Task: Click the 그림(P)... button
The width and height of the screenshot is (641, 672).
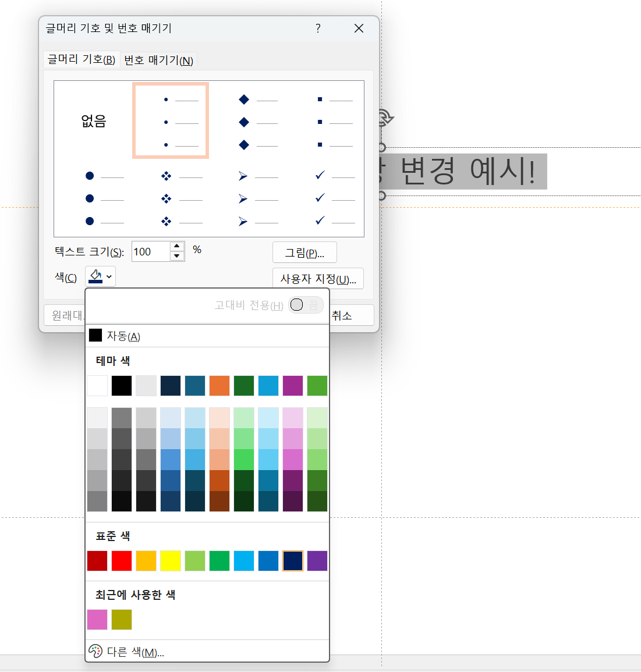Action: pos(304,253)
